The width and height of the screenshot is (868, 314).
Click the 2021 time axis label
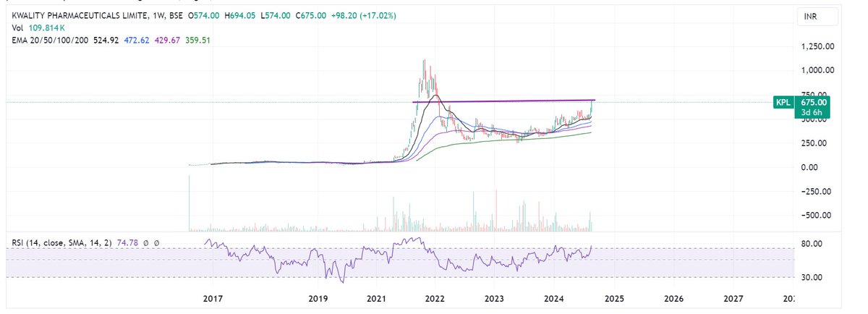[x=376, y=298]
